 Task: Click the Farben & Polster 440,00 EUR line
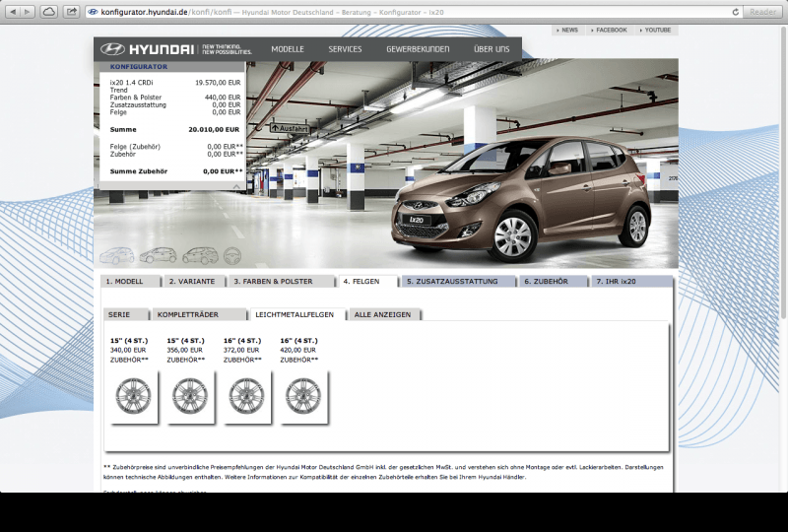(175, 98)
